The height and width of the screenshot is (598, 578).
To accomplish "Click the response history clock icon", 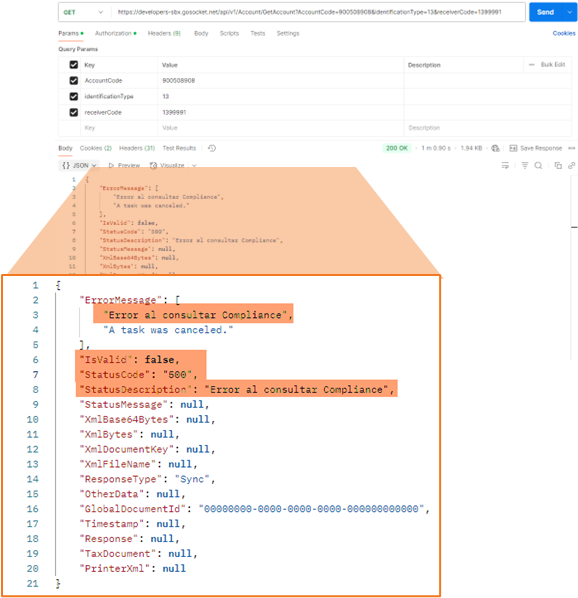I will [212, 148].
